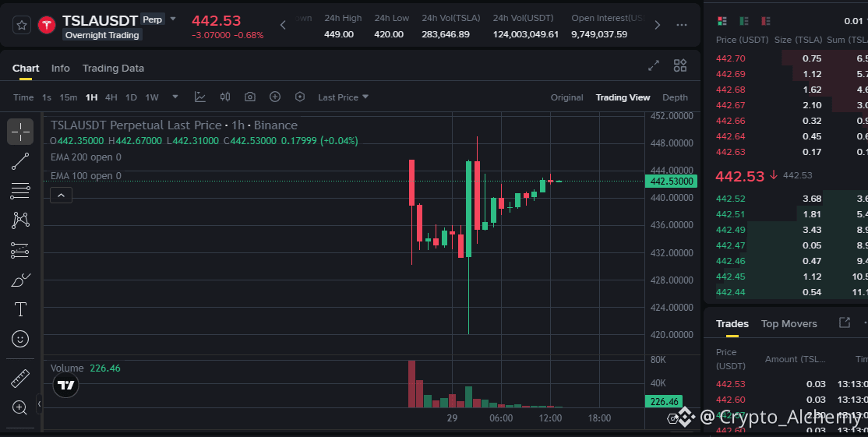Select the trend line drawing tool
This screenshot has width=868, height=437.
(x=20, y=161)
